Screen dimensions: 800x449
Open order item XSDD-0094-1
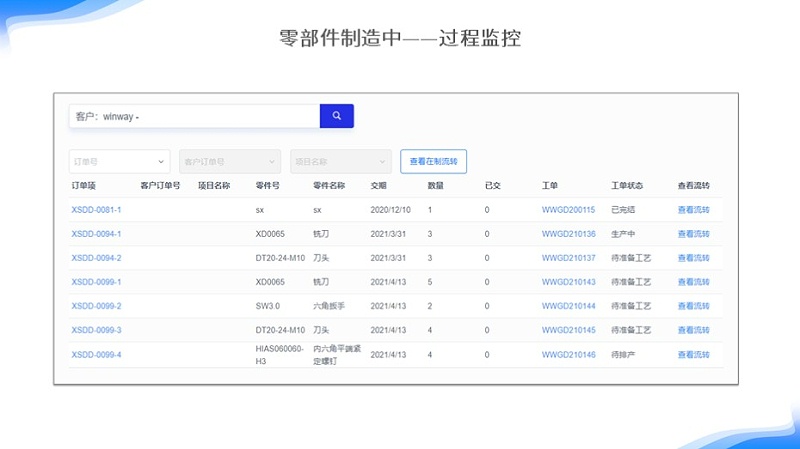(x=96, y=234)
